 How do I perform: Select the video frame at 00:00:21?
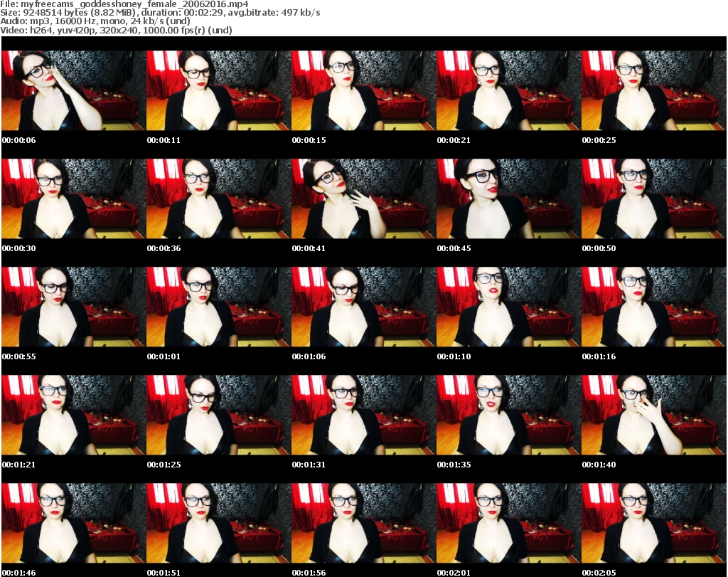[508, 90]
